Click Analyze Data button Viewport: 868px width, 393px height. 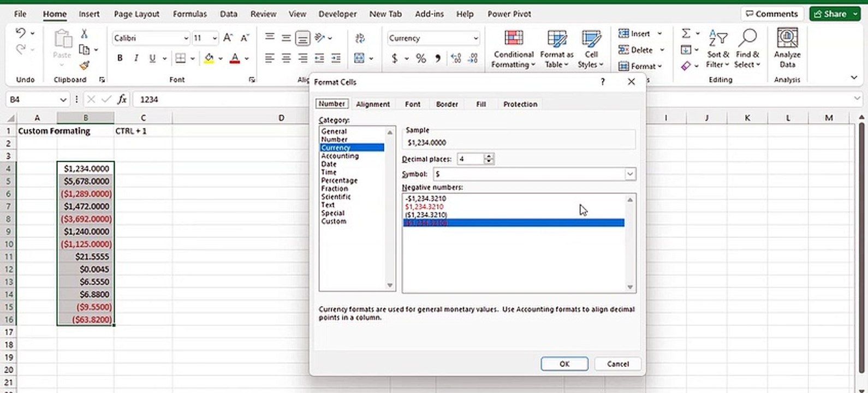coord(787,49)
